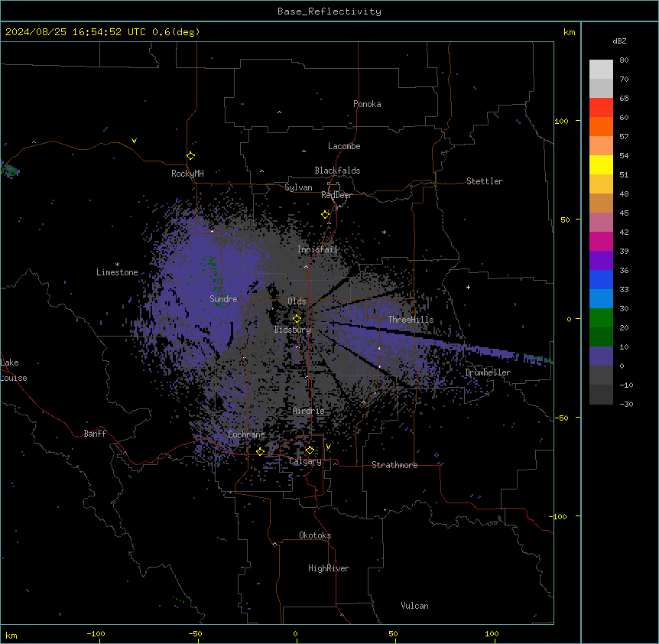Click the white asterisk marker above Limestone
This screenshot has width=659, height=644.
[117, 265]
